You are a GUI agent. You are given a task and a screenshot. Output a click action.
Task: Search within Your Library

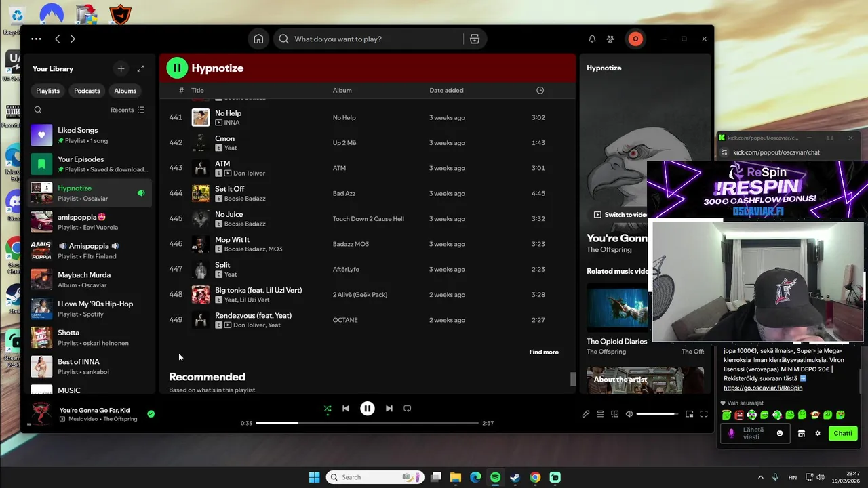point(38,110)
